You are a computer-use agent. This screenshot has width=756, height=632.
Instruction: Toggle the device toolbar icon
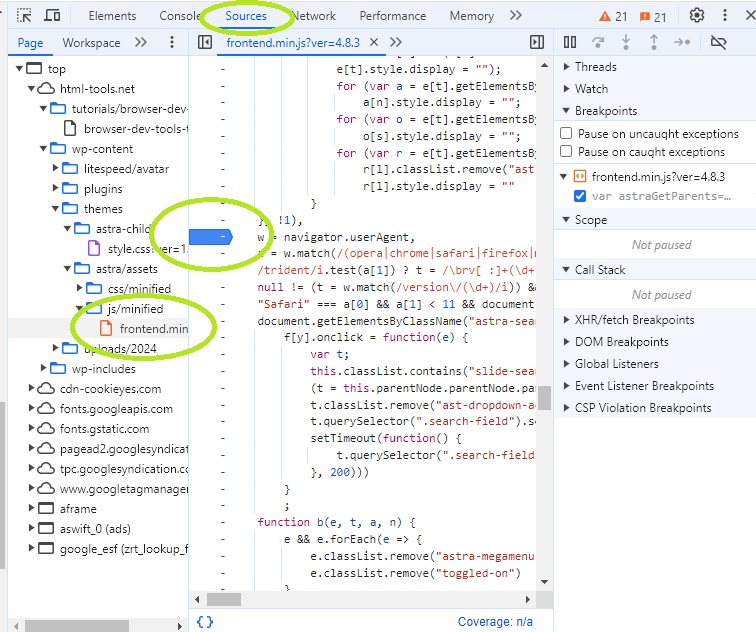52,15
